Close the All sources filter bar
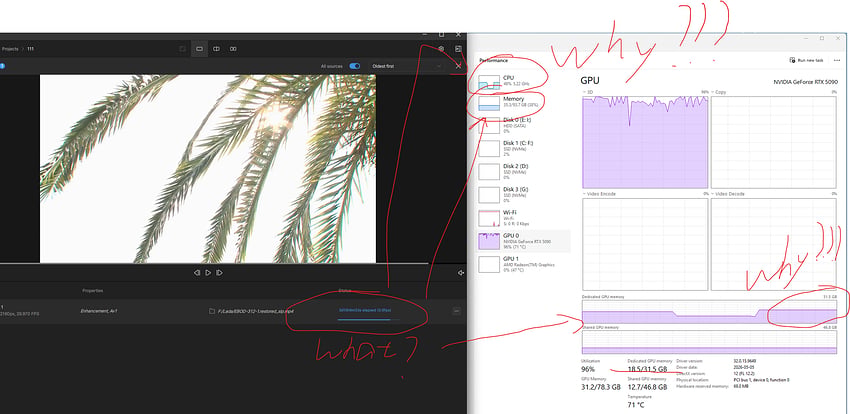The image size is (850, 414). pyautogui.click(x=459, y=66)
